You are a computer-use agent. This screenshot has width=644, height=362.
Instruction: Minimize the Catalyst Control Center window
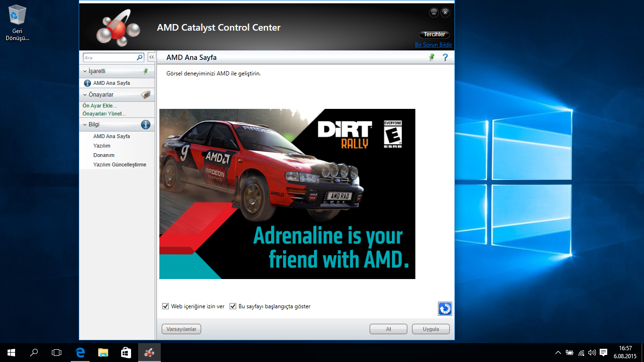[434, 13]
